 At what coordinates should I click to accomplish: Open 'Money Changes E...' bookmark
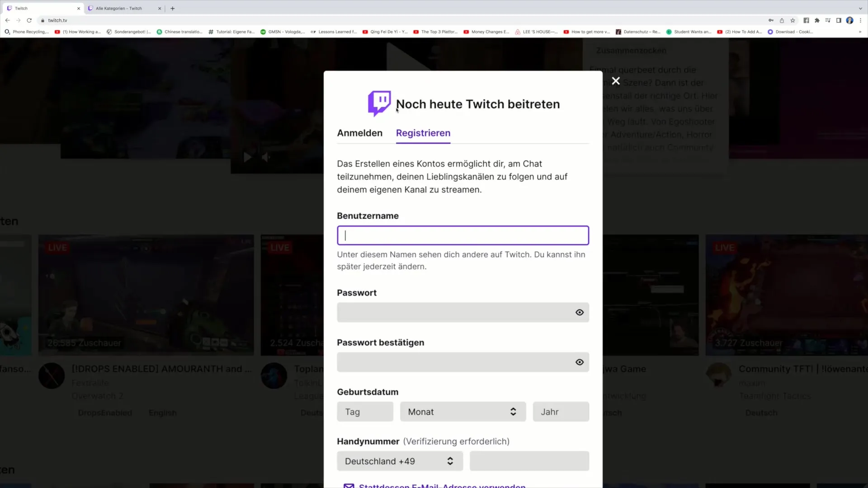pyautogui.click(x=486, y=32)
